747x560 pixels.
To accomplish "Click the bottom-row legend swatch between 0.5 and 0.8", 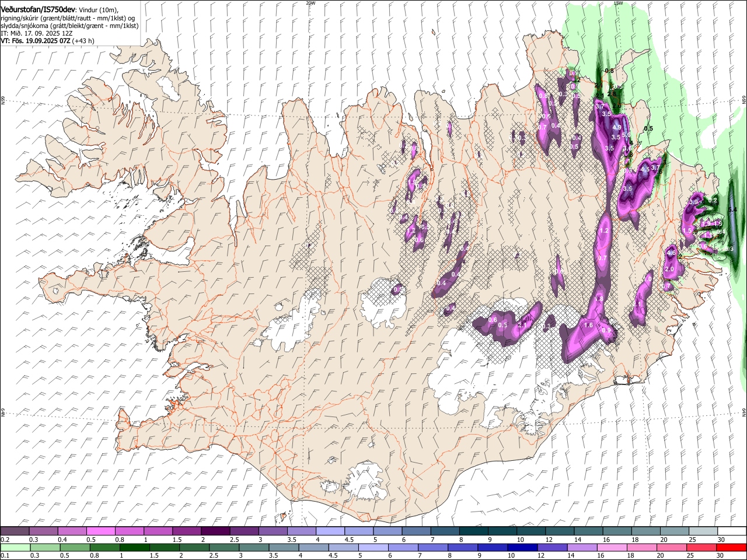I will (x=75, y=547).
